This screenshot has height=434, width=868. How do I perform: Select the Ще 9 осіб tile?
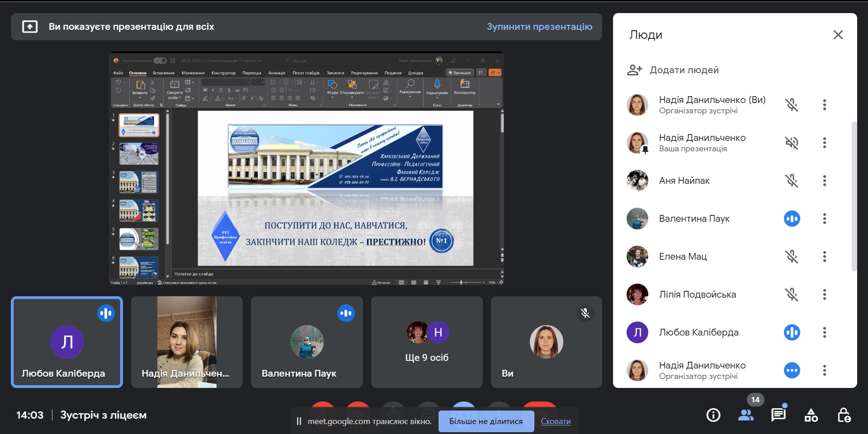[x=427, y=342]
